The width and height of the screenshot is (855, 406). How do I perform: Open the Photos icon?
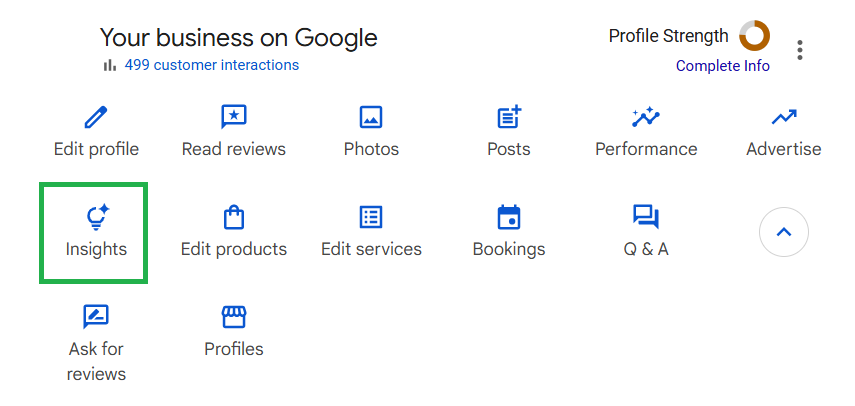coord(371,117)
